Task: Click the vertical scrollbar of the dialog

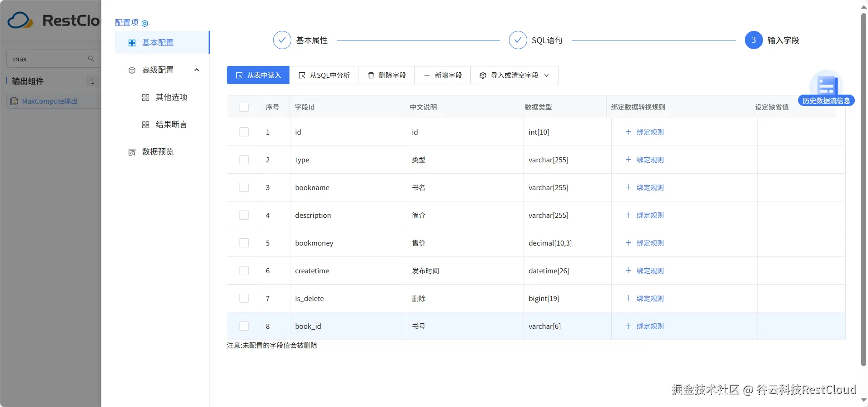Action: pos(863,190)
